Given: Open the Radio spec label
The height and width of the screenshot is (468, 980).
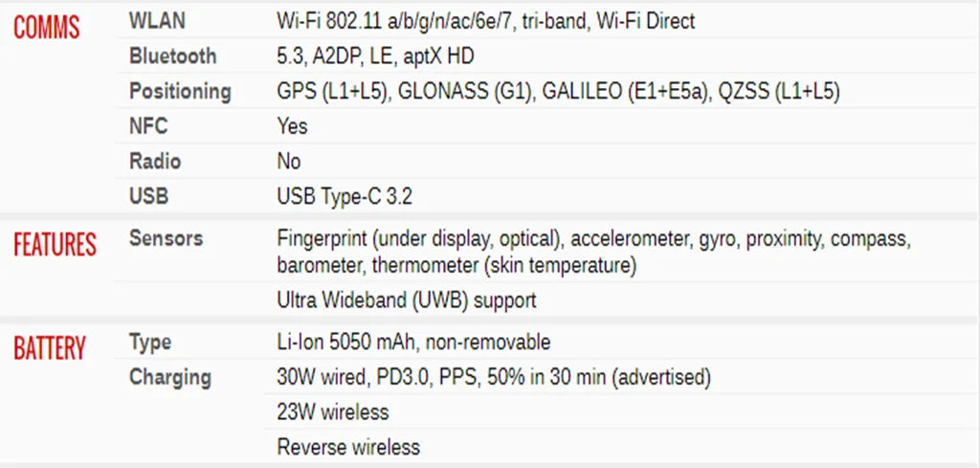Looking at the screenshot, I should pos(155,162).
